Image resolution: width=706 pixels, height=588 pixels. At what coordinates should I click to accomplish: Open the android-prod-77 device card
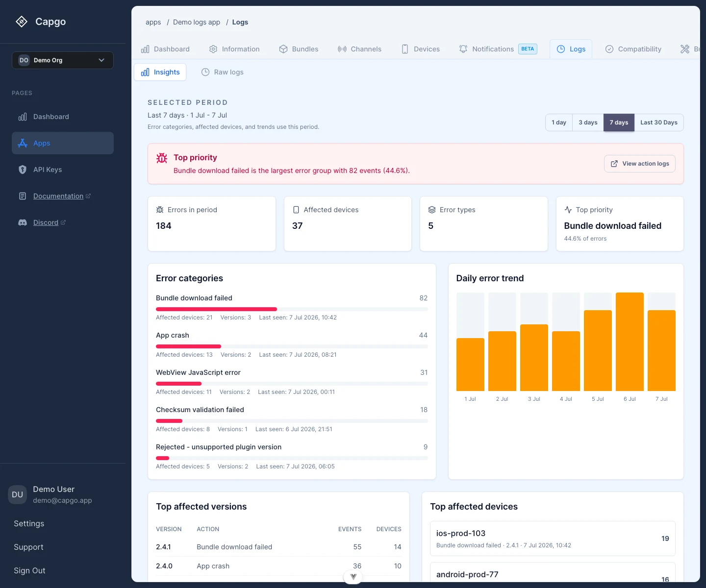553,573
